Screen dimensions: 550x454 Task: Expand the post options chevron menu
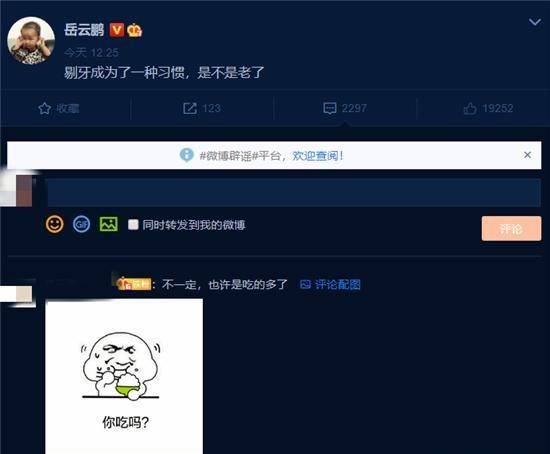pos(535,22)
